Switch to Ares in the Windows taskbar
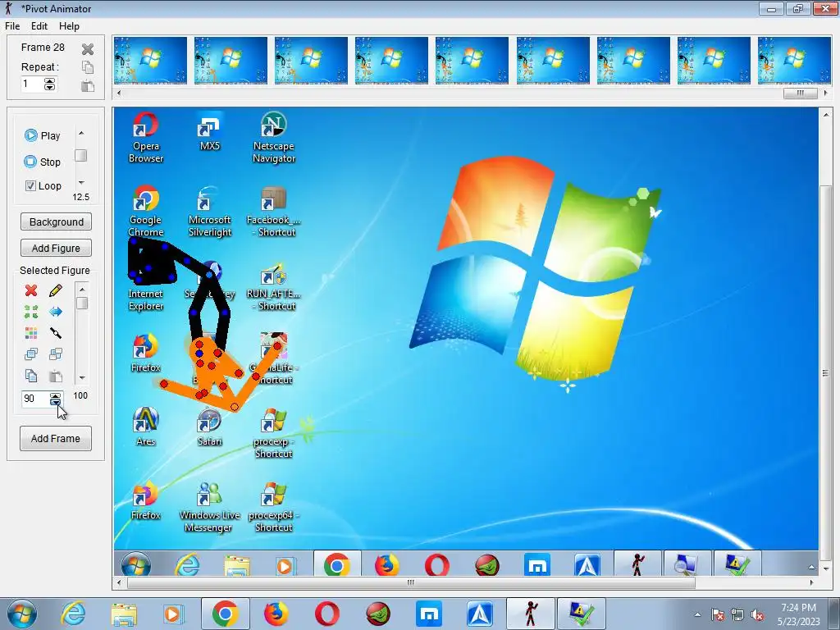840x630 pixels. pyautogui.click(x=480, y=614)
